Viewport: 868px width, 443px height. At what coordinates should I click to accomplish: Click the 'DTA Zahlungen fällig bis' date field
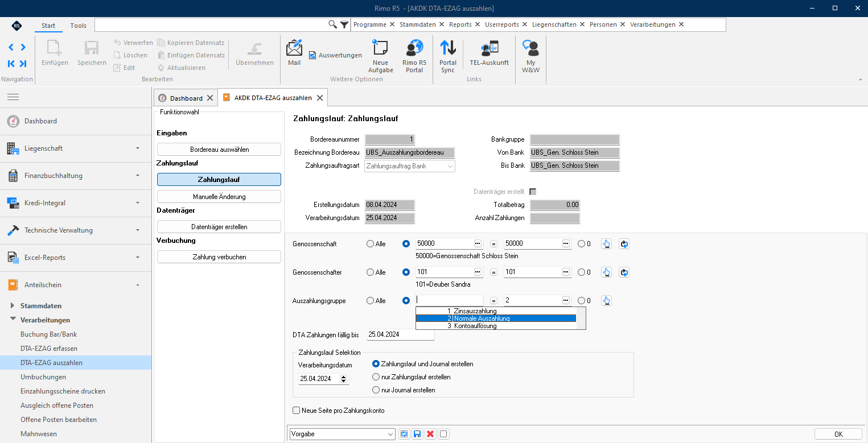(401, 334)
